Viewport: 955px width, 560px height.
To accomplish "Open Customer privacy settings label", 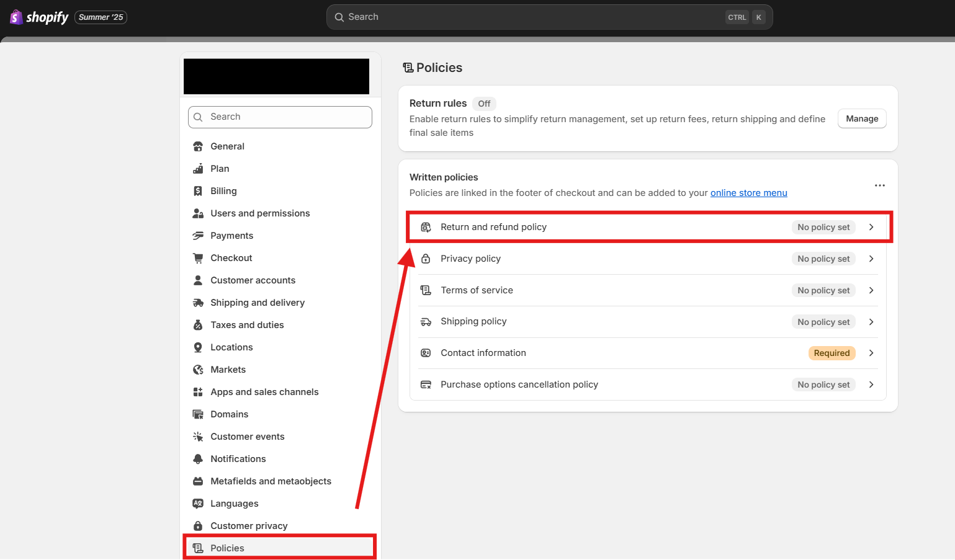I will coord(249,526).
